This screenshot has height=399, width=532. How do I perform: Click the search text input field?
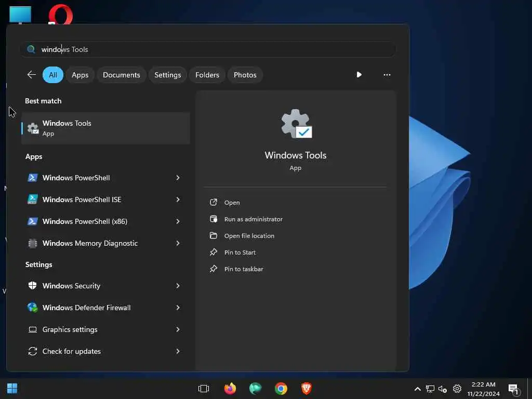pos(208,49)
